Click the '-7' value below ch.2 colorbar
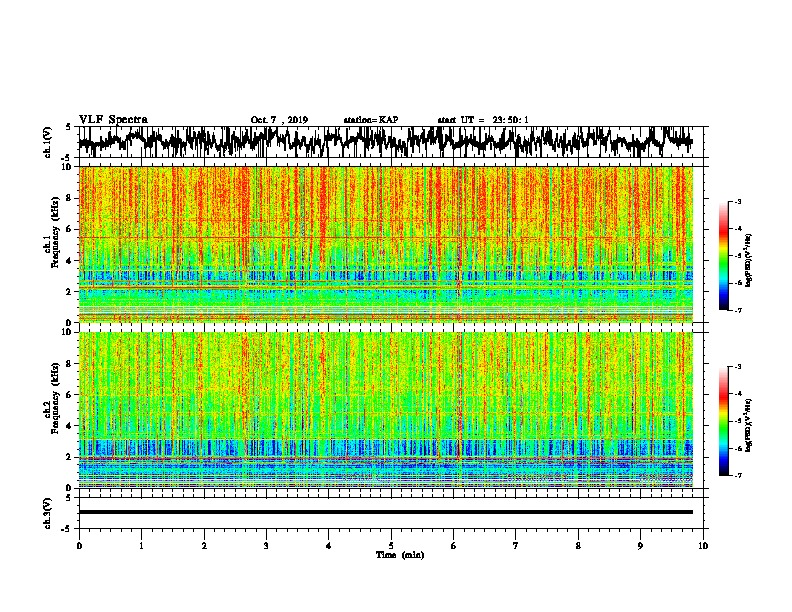Screen dimensions: 792x612 [737, 476]
